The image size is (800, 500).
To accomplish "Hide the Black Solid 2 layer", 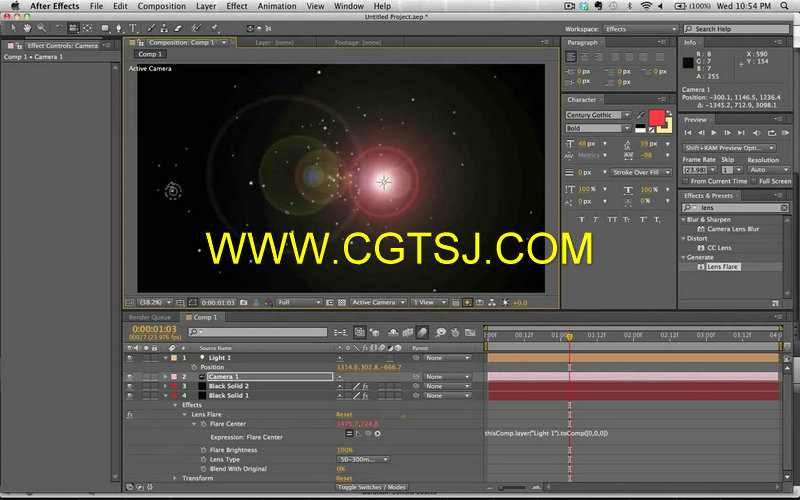I will pyautogui.click(x=130, y=386).
